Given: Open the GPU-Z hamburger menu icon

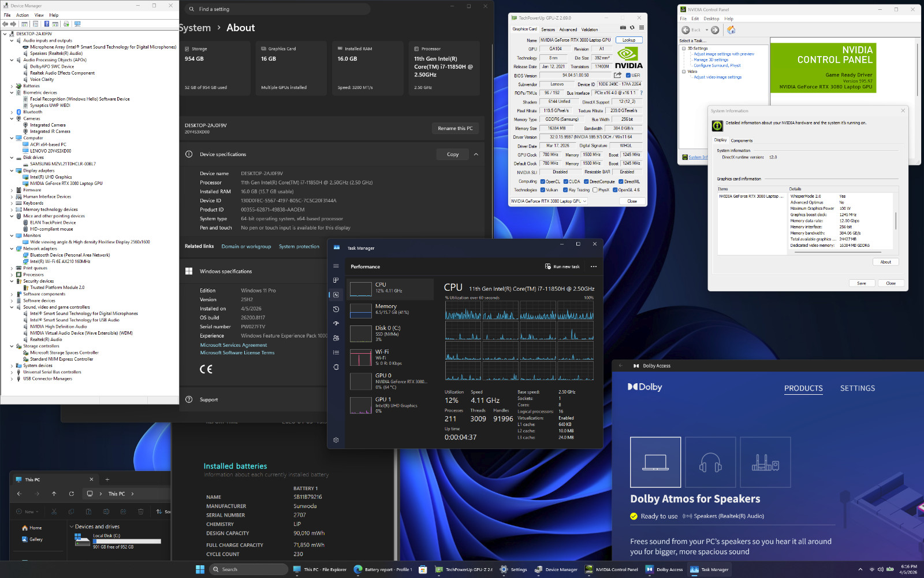Looking at the screenshot, I should [641, 28].
